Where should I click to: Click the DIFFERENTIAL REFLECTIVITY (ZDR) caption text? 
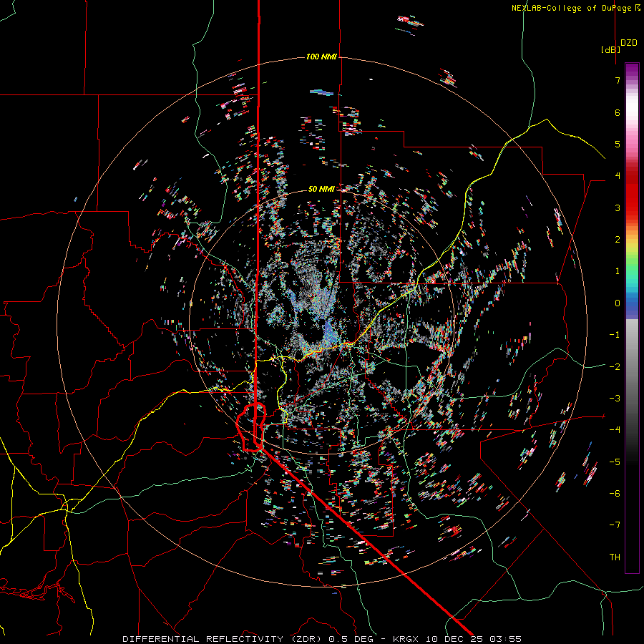(224, 639)
